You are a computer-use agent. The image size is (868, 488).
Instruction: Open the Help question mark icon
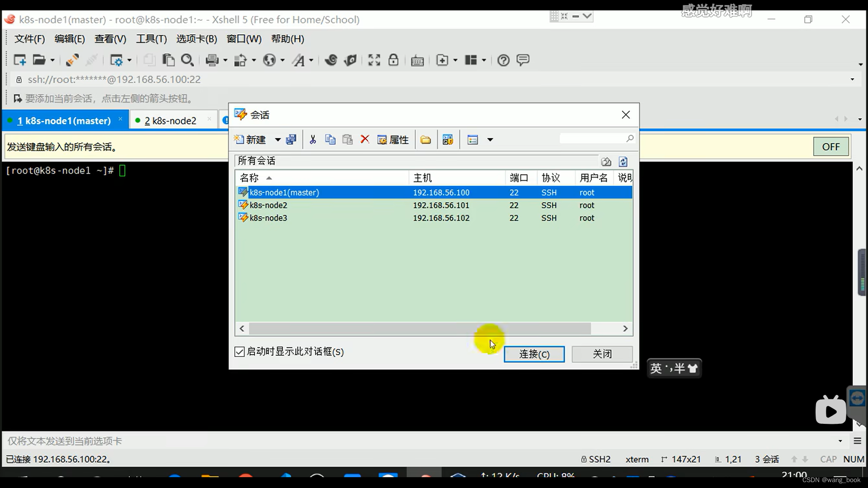click(x=503, y=60)
